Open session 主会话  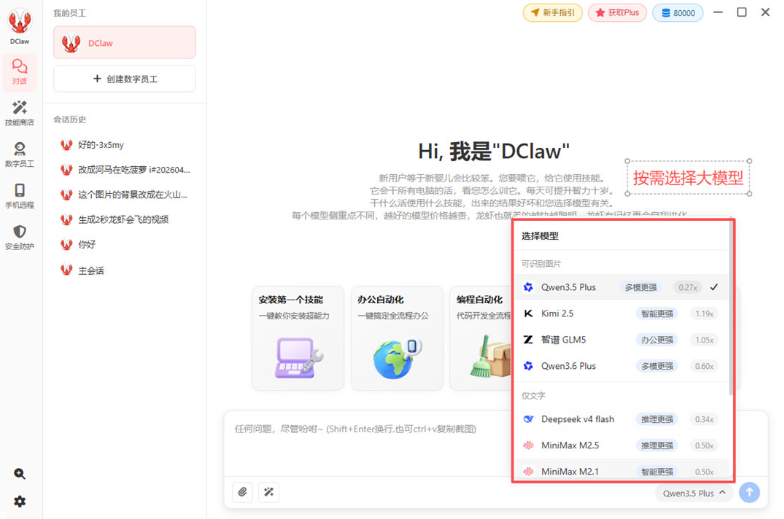point(124,270)
